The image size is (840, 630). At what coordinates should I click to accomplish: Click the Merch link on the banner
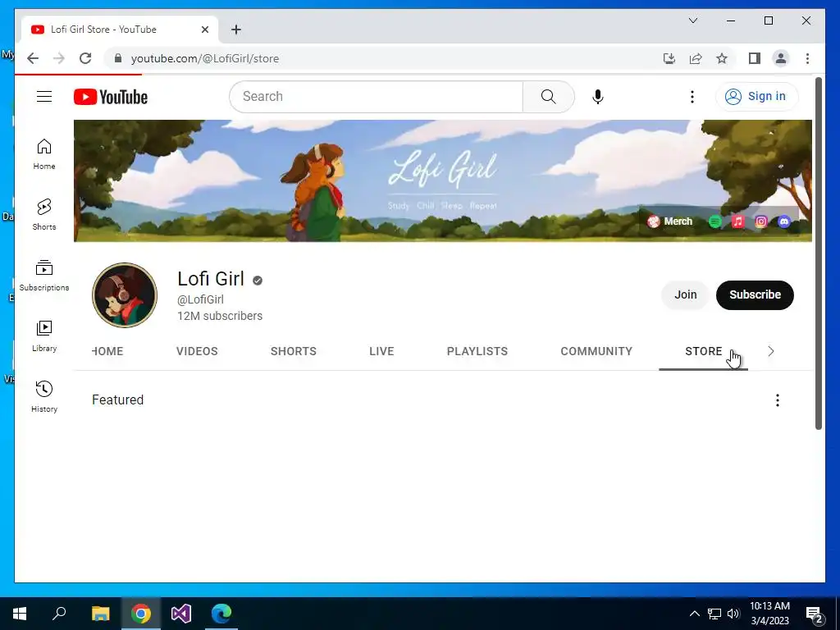pos(670,221)
